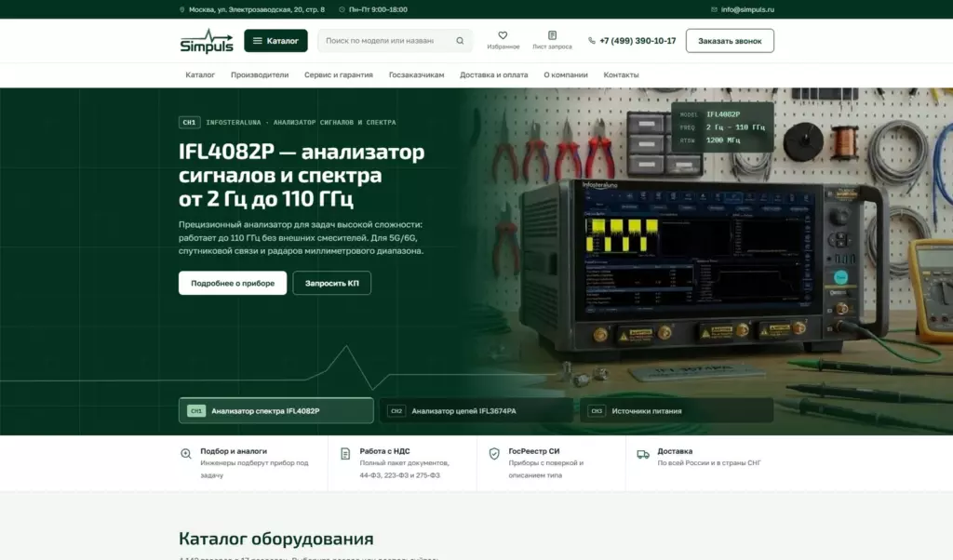Click the ГосРеестр СИ shield icon
Screen dimensions: 953x560
494,454
